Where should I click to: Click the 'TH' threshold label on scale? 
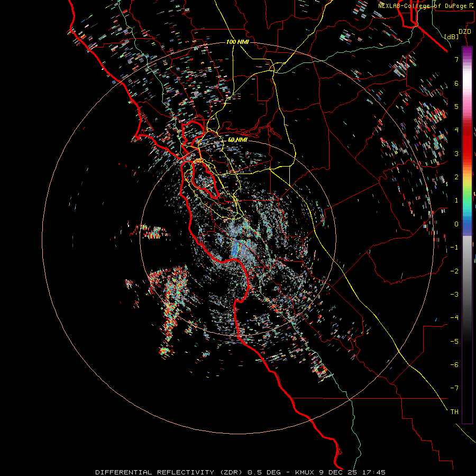[x=454, y=412]
